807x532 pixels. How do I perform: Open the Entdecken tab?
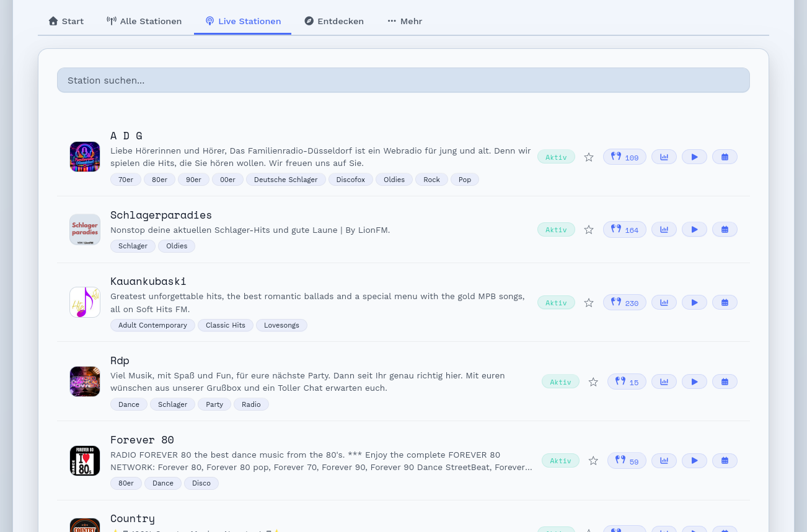point(334,21)
